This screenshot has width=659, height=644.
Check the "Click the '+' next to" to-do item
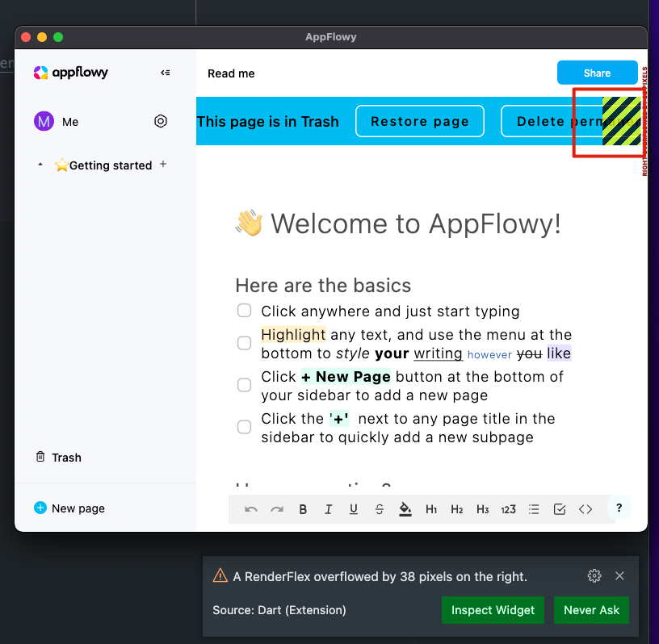[x=244, y=427]
